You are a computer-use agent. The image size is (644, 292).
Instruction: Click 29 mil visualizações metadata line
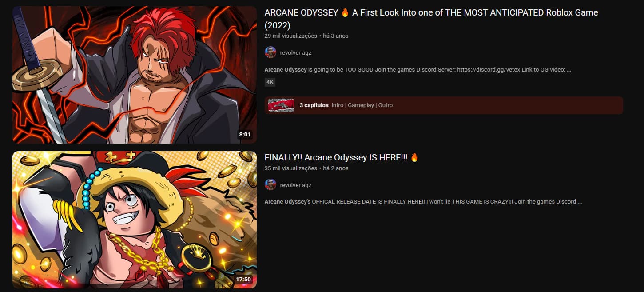pyautogui.click(x=306, y=36)
